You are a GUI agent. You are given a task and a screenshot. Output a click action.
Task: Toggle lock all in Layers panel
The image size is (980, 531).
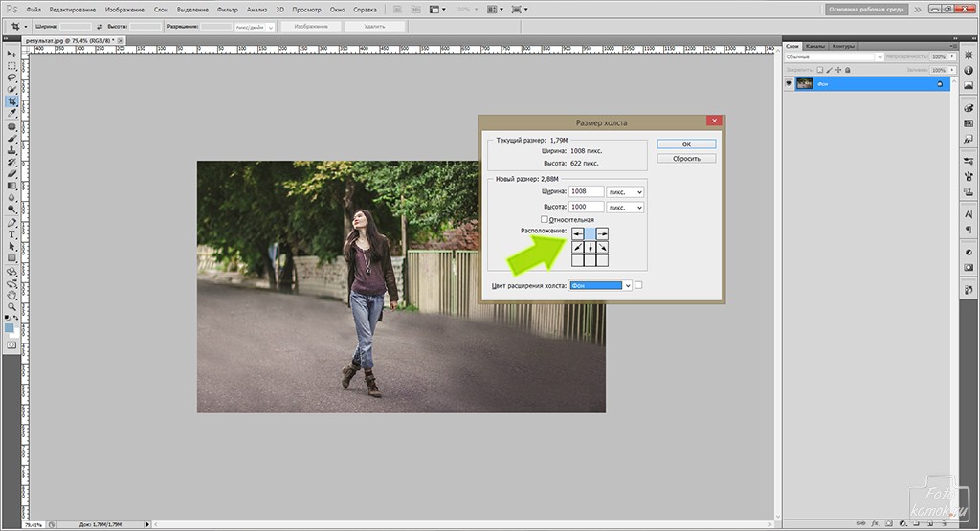[x=847, y=70]
